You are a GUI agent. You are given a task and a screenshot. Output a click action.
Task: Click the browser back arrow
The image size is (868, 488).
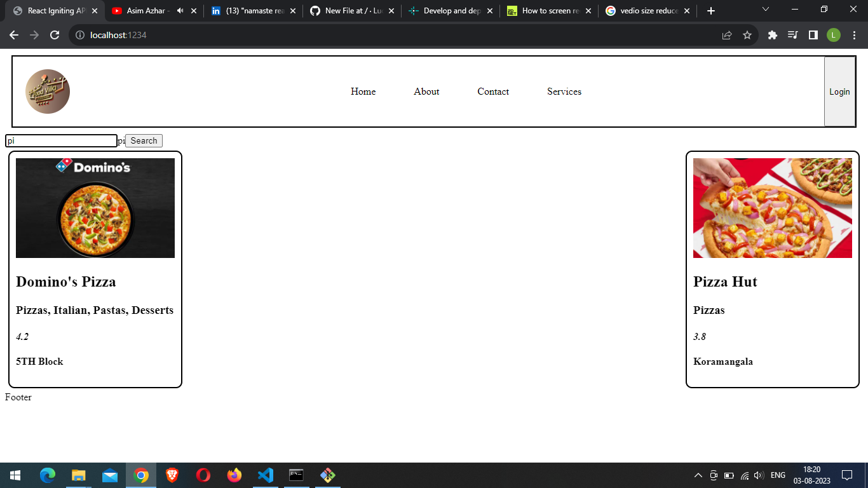tap(13, 35)
